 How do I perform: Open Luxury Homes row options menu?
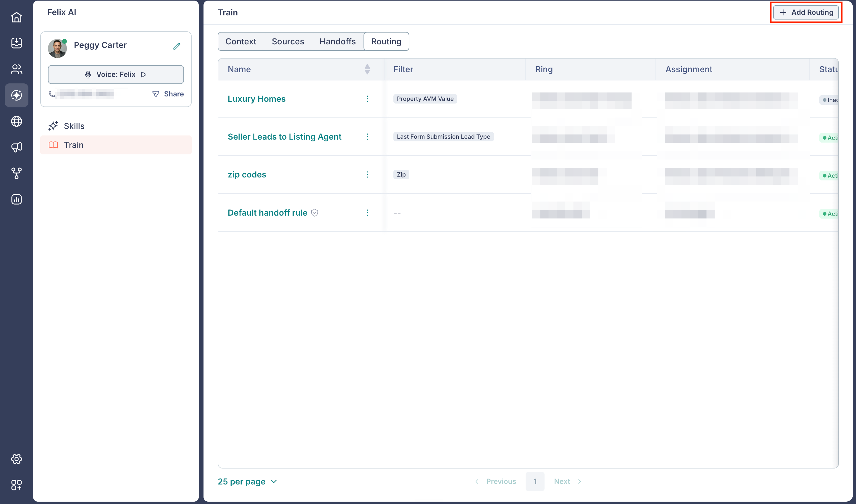[x=367, y=98]
